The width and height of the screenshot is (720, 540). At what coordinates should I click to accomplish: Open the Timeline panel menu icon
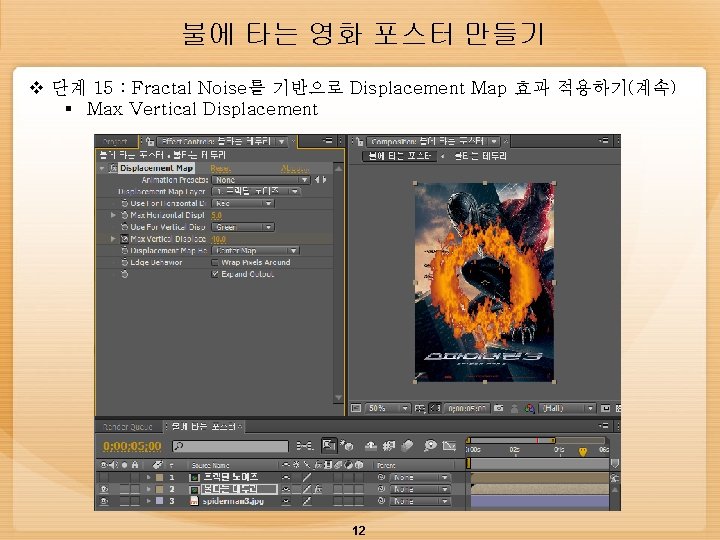[x=604, y=426]
